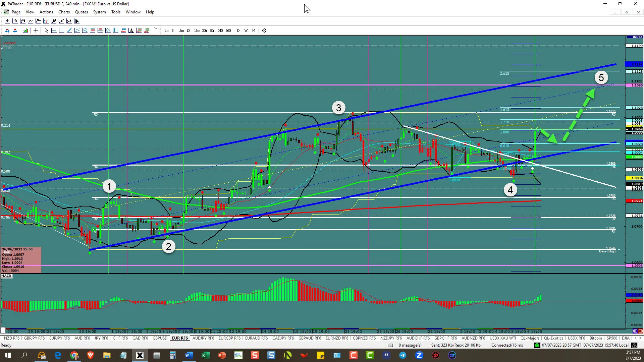Open the Windows Start menu
This screenshot has width=644, height=362.
[x=8, y=355]
